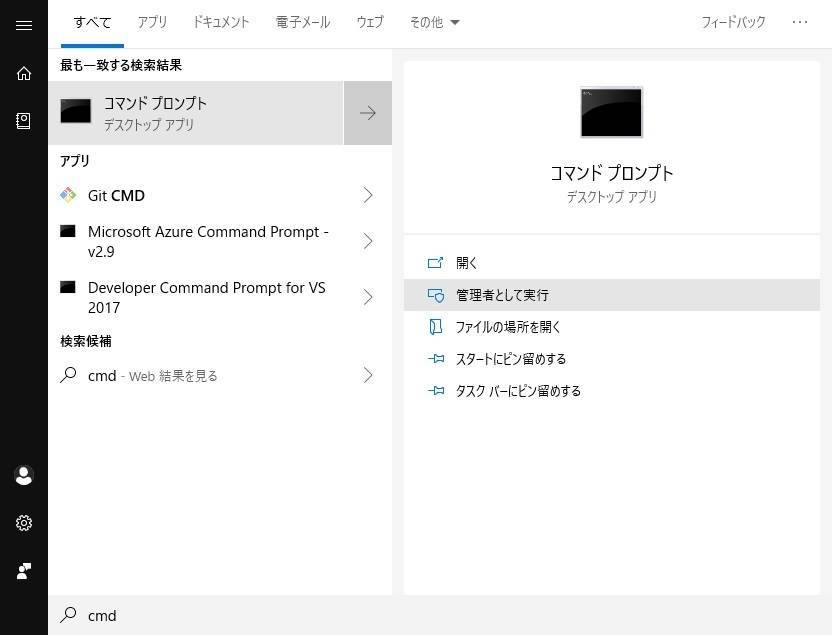Open the hamburger menu in the sidebar

(24, 25)
